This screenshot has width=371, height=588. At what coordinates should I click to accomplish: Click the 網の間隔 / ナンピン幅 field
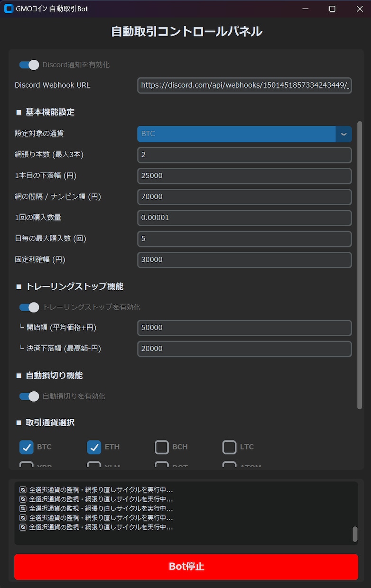[244, 197]
